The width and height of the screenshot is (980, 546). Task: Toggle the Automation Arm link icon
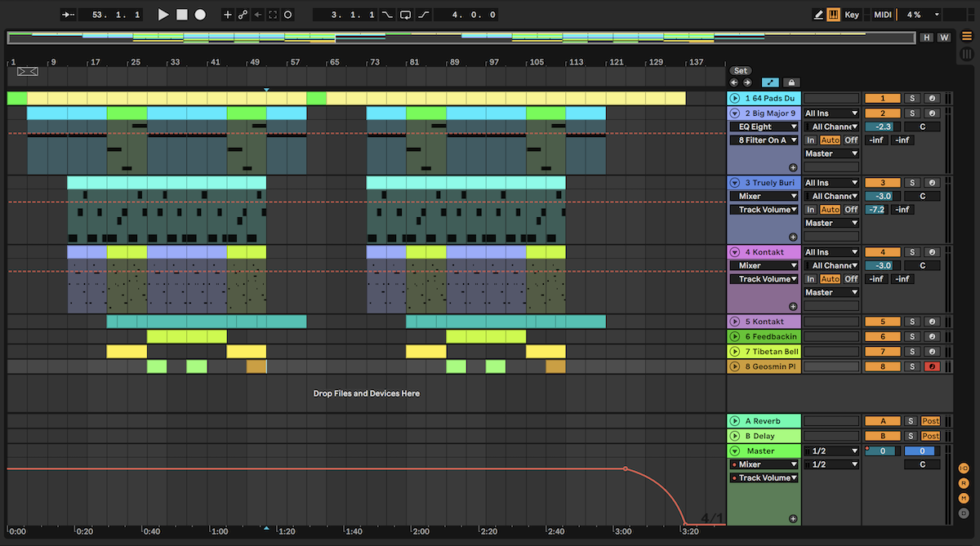(243, 15)
